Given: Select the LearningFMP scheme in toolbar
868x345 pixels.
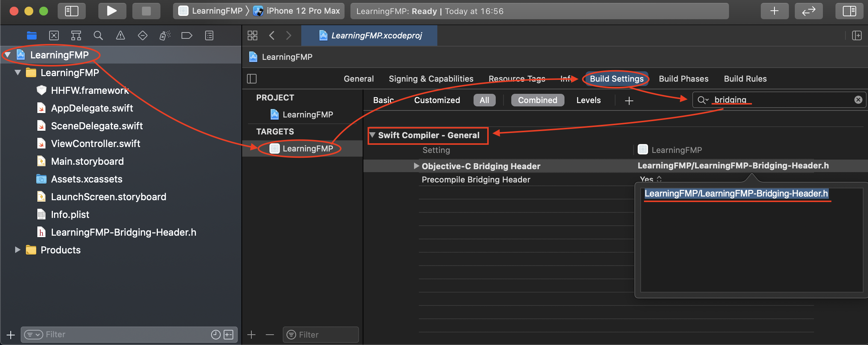Looking at the screenshot, I should pyautogui.click(x=210, y=11).
